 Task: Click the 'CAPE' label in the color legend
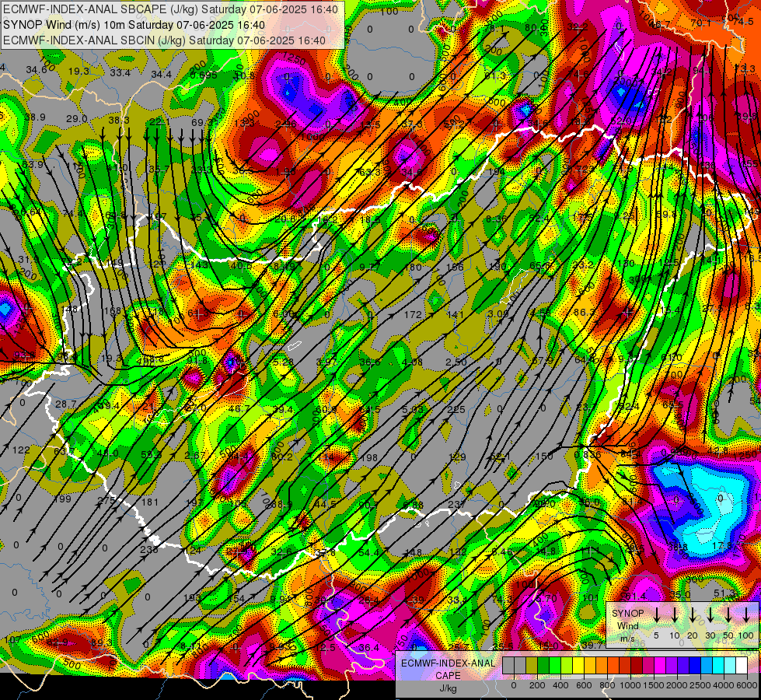coord(448,676)
